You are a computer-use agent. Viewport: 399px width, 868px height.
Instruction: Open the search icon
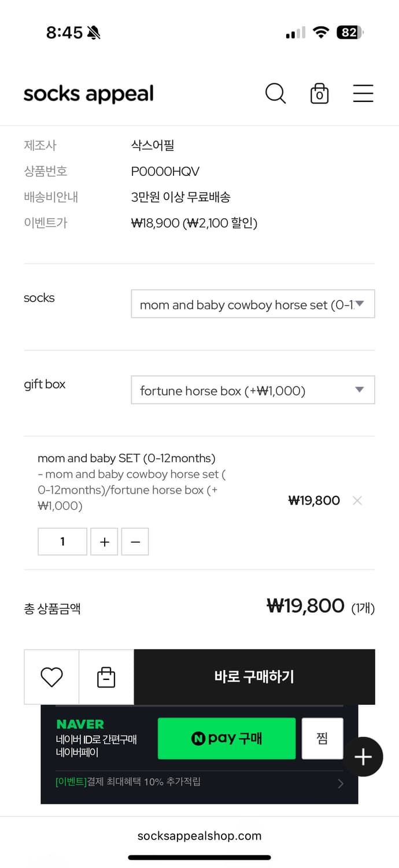tap(275, 93)
